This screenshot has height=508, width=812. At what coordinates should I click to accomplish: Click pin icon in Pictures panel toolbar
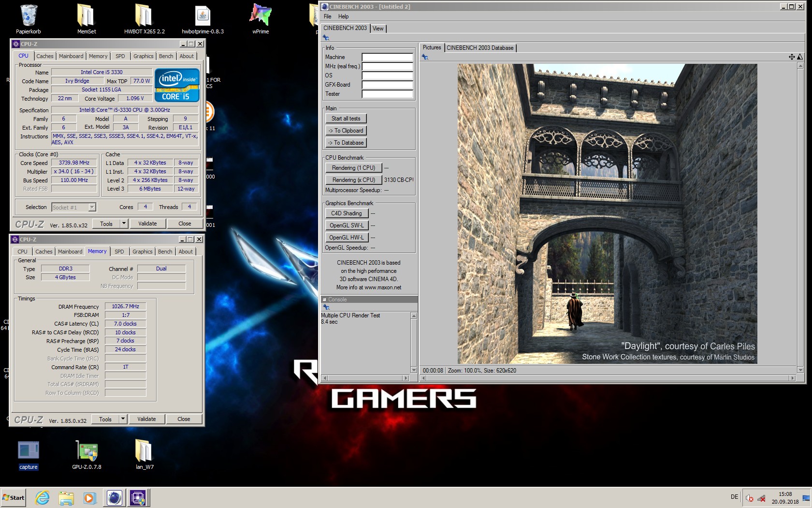425,57
